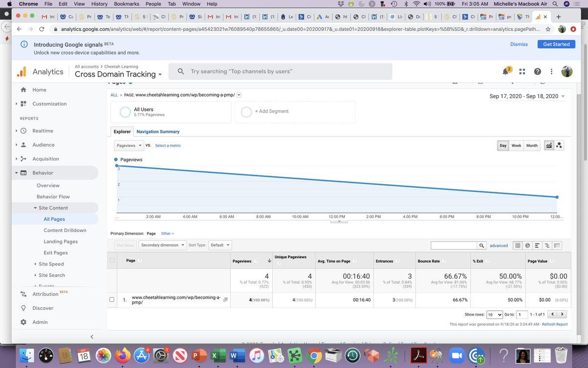The image size is (588, 368).
Task: Tick the select-all checkbox in the table header
Action: [112, 261]
